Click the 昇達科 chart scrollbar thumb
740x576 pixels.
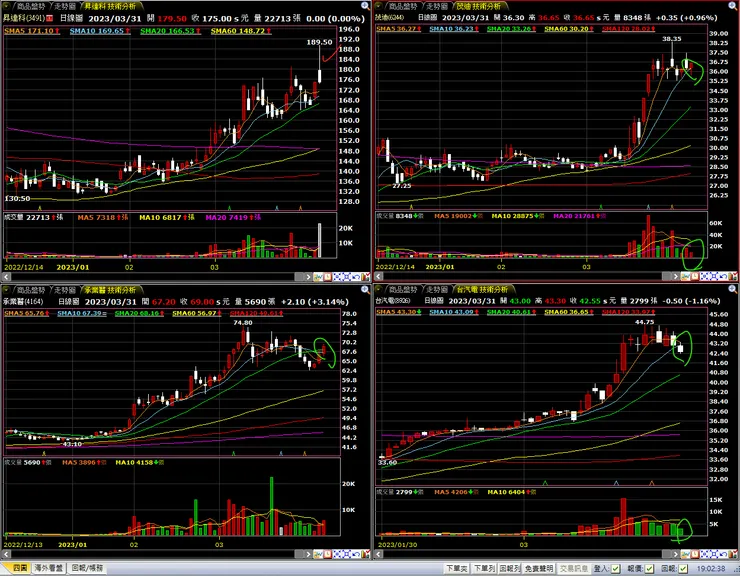point(299,277)
